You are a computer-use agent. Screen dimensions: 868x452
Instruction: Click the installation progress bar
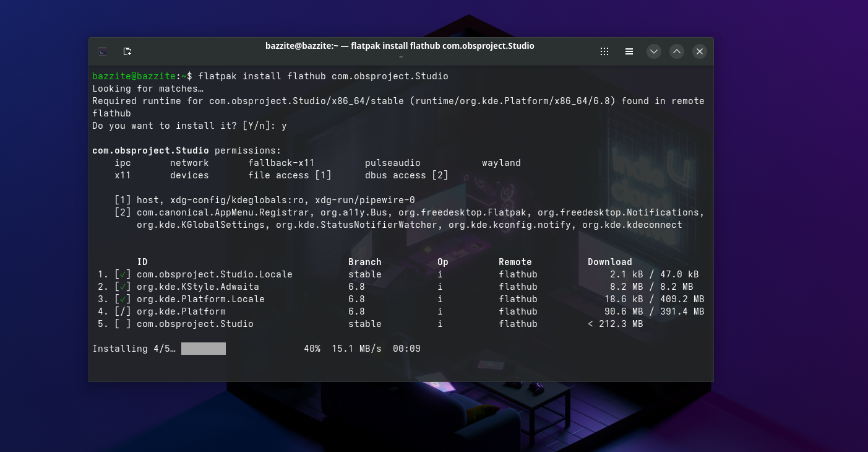(204, 349)
